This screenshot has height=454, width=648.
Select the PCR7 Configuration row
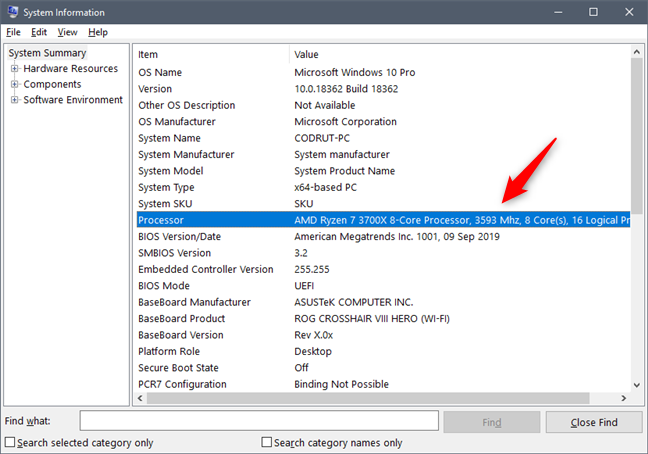click(x=383, y=384)
